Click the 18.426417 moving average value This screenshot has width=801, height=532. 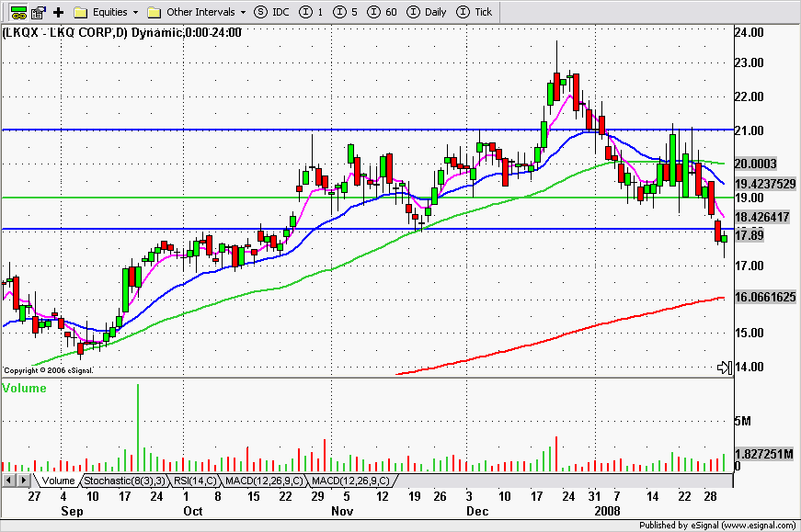pyautogui.click(x=761, y=217)
